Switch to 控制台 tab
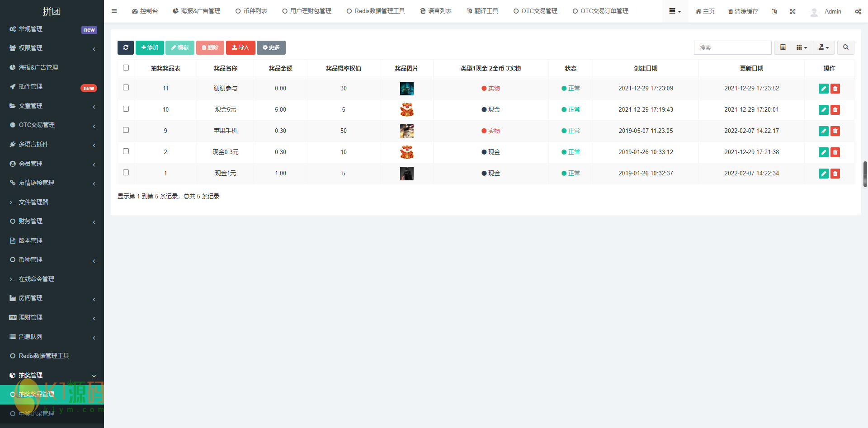868x428 pixels. 145,11
